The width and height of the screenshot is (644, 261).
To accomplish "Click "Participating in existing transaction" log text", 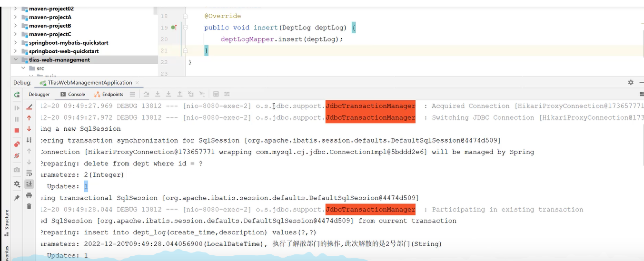I will [x=507, y=209].
